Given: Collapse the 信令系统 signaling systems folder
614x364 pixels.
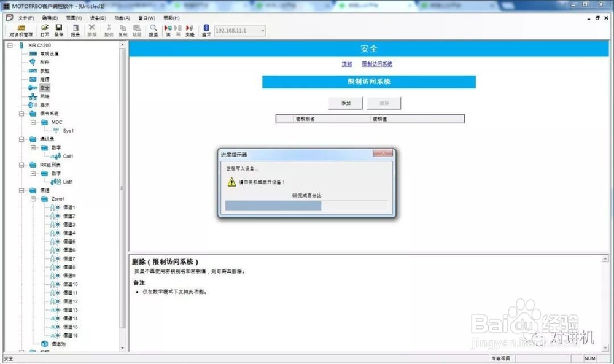Looking at the screenshot, I should [x=21, y=114].
